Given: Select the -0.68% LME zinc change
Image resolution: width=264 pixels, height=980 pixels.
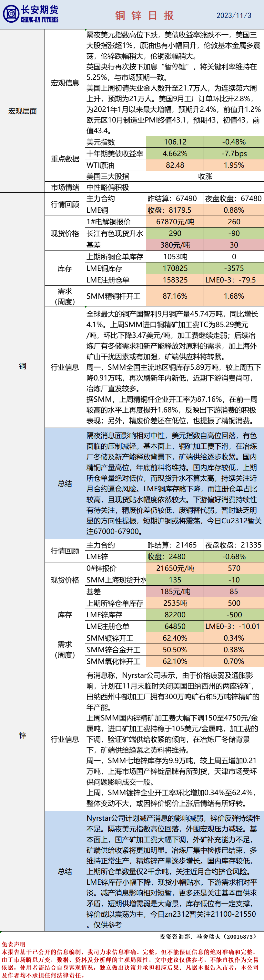Looking at the screenshot, I should (x=234, y=557).
